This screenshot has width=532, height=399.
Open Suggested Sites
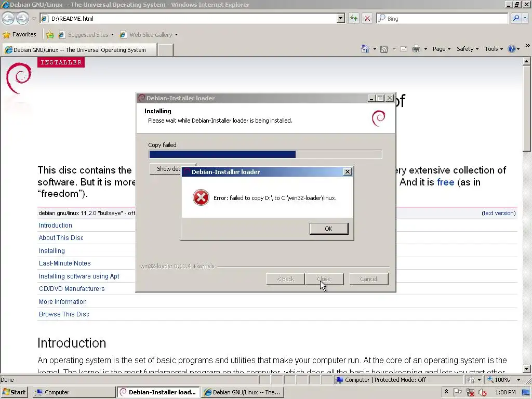pyautogui.click(x=86, y=35)
